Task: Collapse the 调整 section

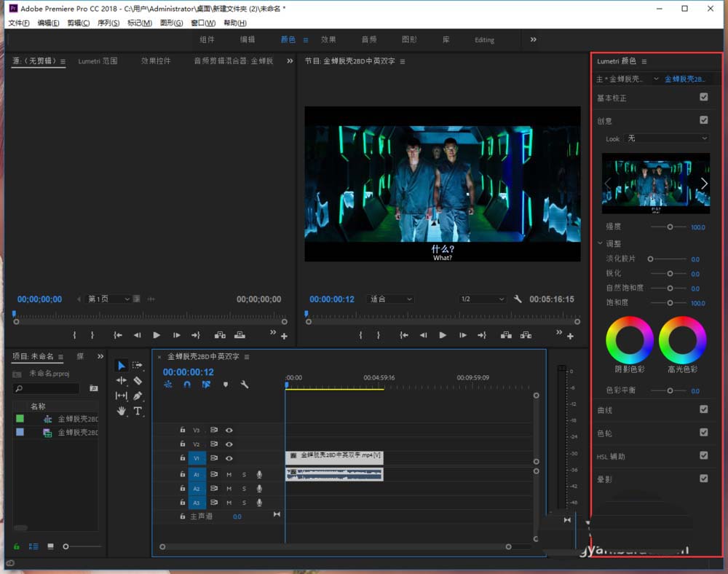Action: 600,243
